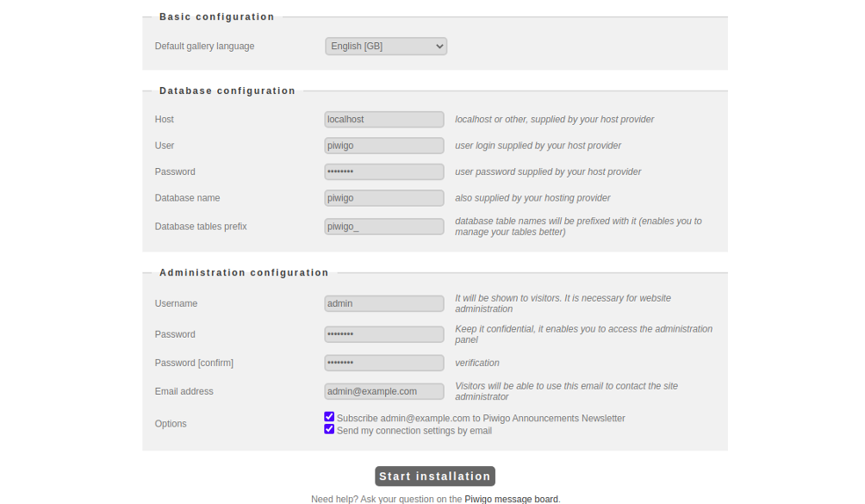
Task: Click the Database configuration section heading
Action: [x=227, y=90]
